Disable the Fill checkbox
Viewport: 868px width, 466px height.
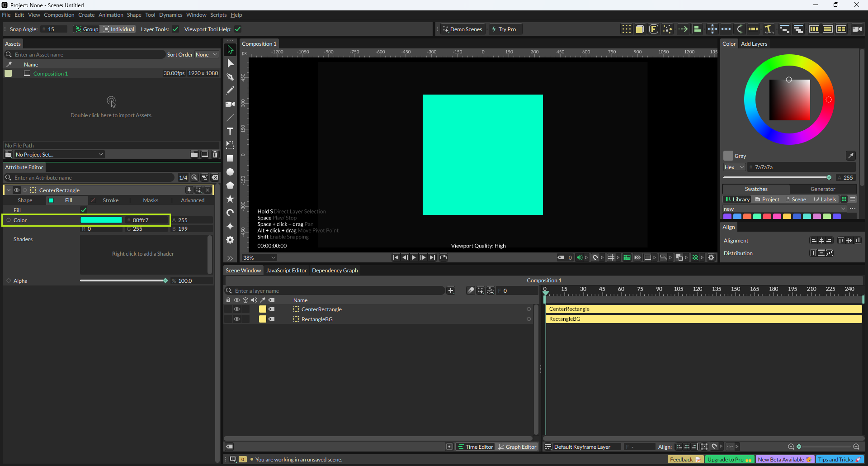[84, 210]
